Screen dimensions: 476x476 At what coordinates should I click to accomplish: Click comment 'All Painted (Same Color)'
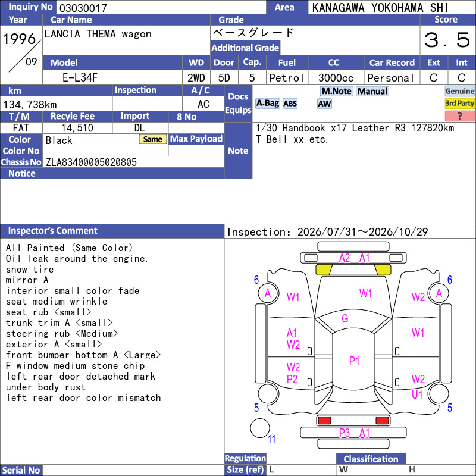tap(69, 248)
